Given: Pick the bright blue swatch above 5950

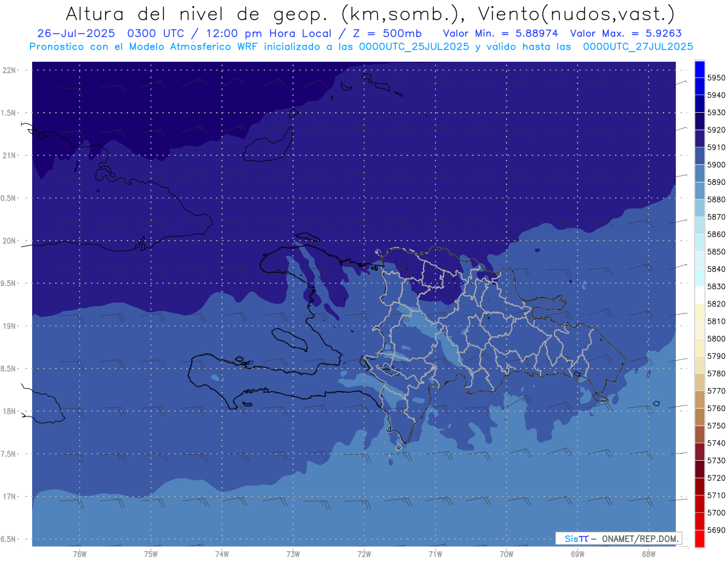Looking at the screenshot, I should click(699, 69).
